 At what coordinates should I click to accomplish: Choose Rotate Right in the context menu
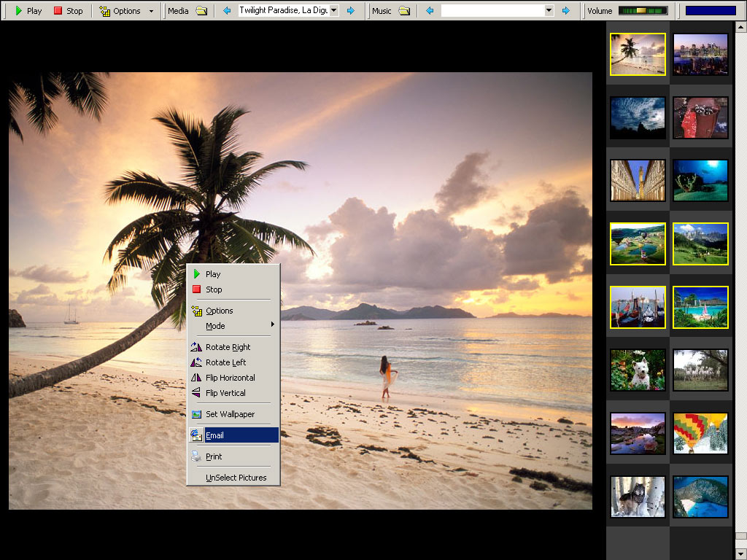228,347
